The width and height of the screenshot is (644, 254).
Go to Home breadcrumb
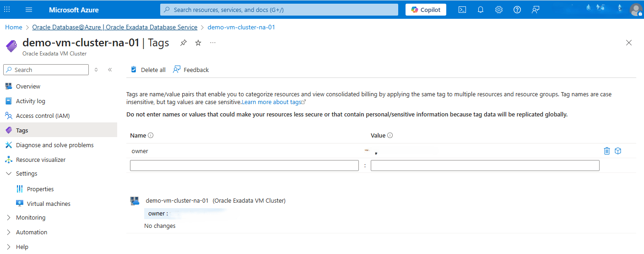pos(14,27)
